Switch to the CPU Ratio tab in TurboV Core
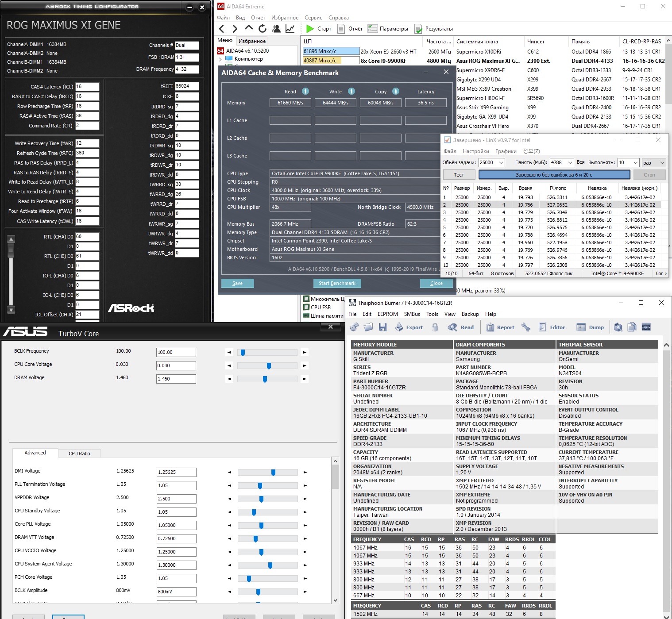This screenshot has height=619, width=672. click(x=79, y=454)
